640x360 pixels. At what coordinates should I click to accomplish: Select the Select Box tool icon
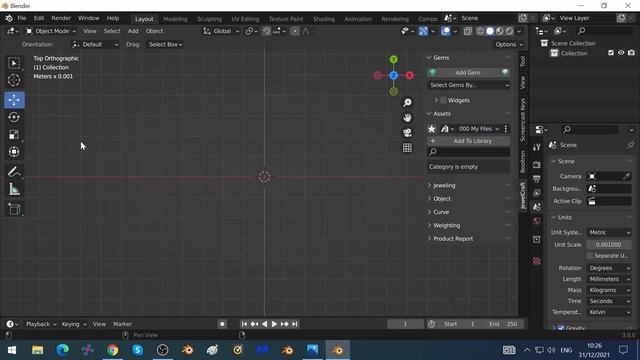[x=14, y=63]
